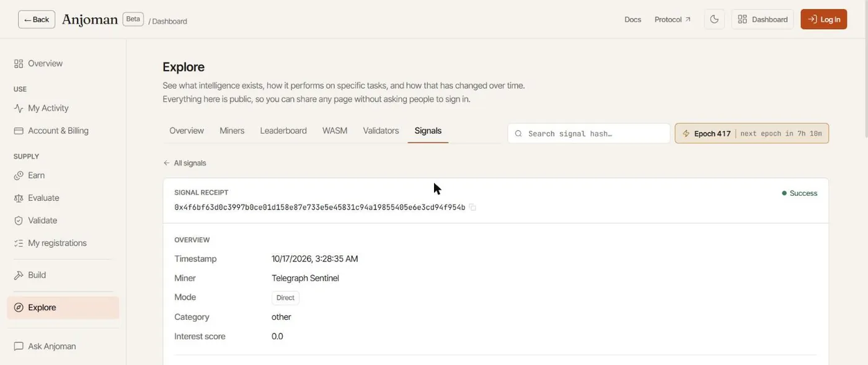Click the next epoch in 7h 10m text

click(x=781, y=134)
